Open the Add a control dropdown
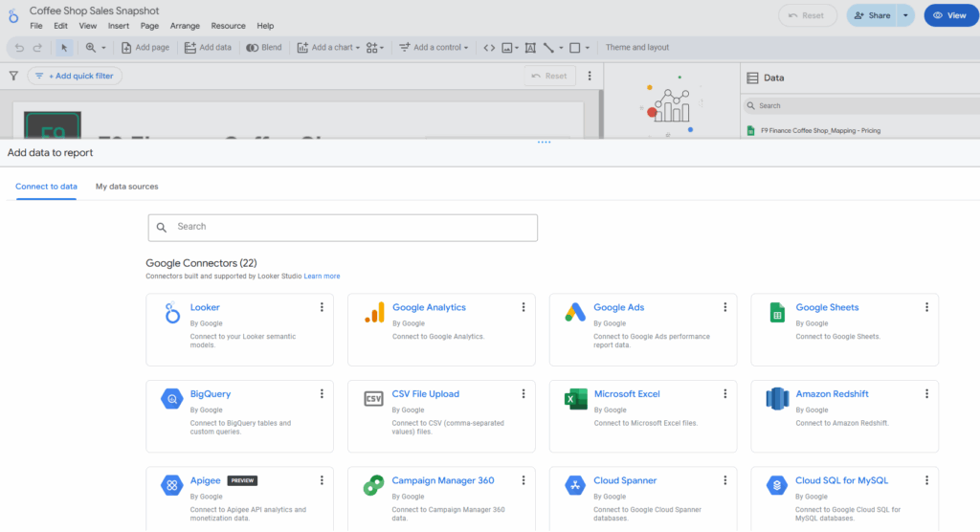Image resolution: width=980 pixels, height=532 pixels. click(x=434, y=48)
